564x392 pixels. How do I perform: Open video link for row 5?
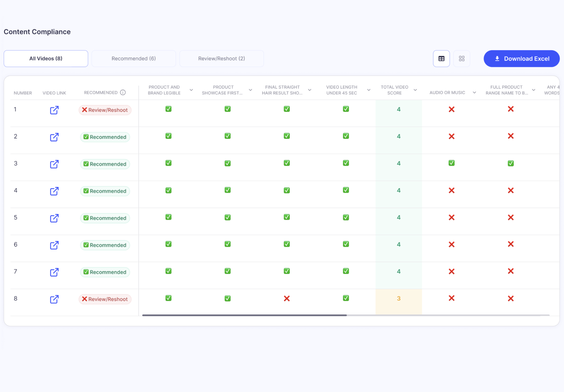point(54,218)
